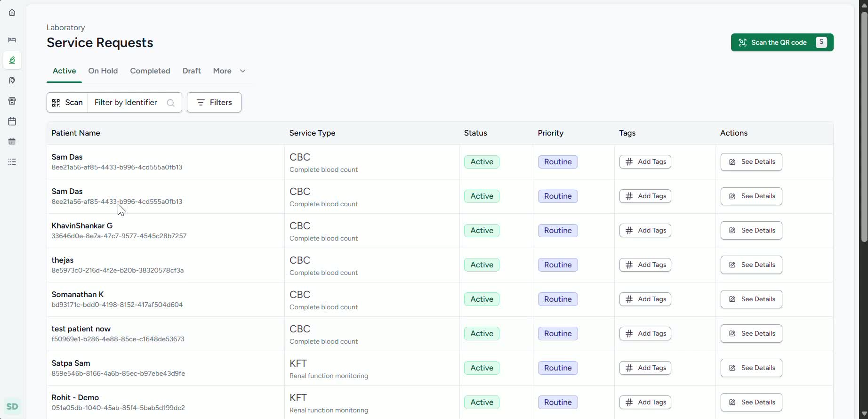Viewport: 868px width, 419px height.
Task: Open the Filters button
Action: (x=214, y=103)
